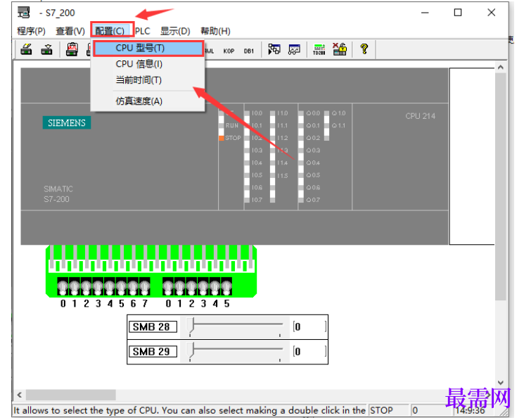Screen dimensions: 524x420
Task: Open the state table glasses icon
Action: (295, 49)
